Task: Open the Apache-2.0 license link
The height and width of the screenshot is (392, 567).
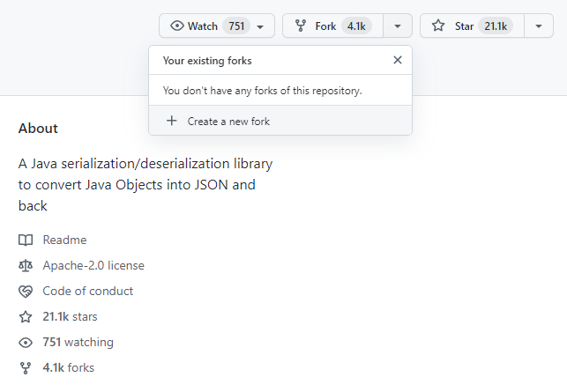Action: point(93,265)
